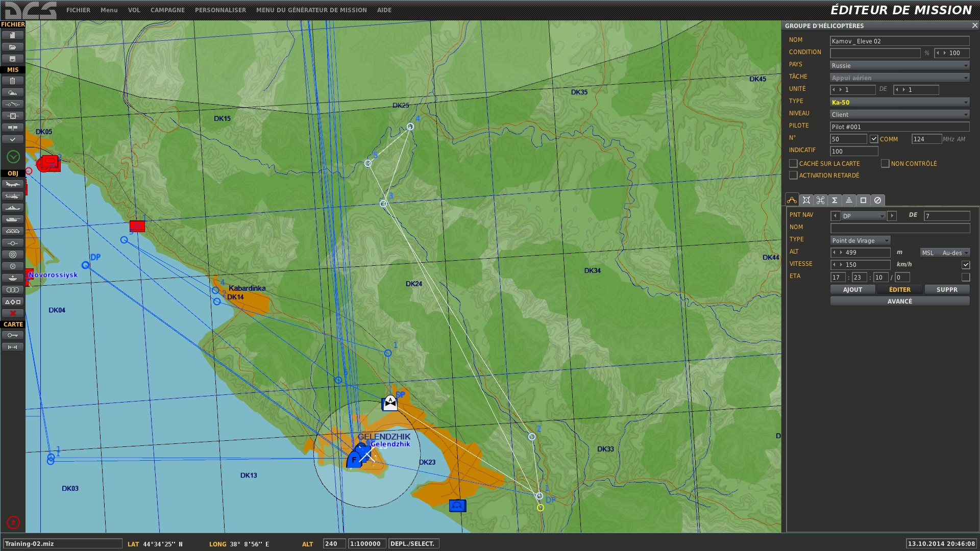Open the AIDE menu

(384, 10)
